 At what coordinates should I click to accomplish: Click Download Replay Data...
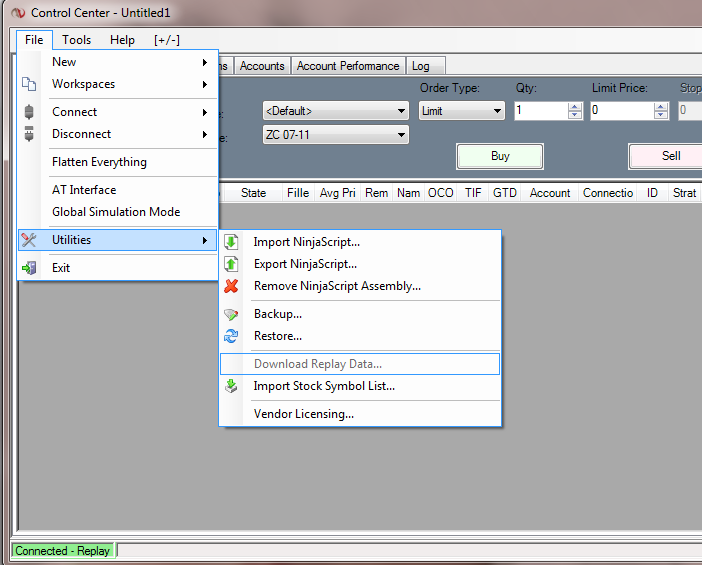click(360, 364)
